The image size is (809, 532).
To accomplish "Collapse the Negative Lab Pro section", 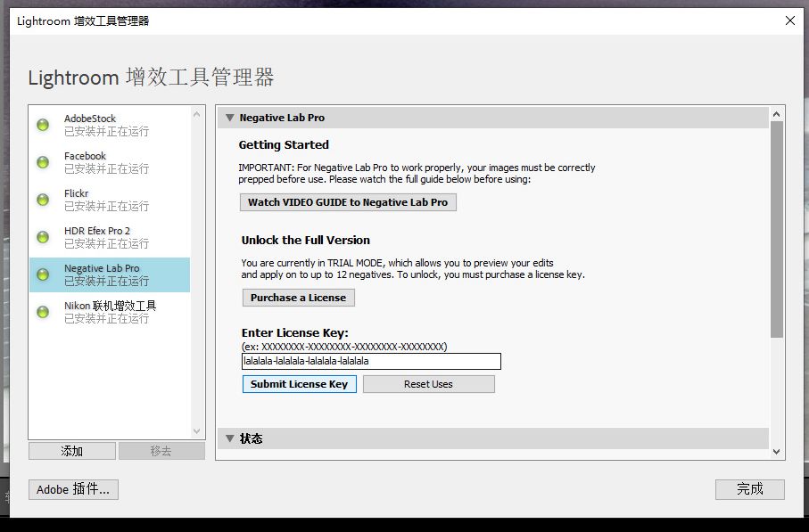I will click(230, 118).
